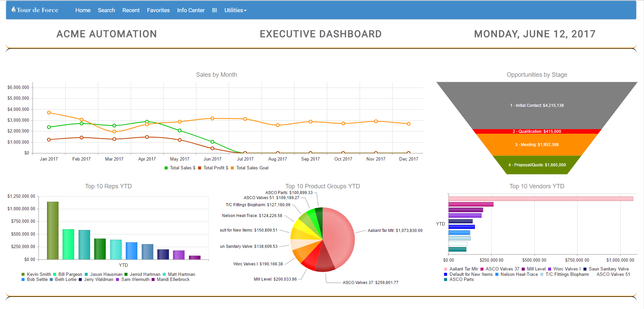Click T/C Fittings Biopharm vendor legend entry
644x309 pixels.
coord(565,275)
